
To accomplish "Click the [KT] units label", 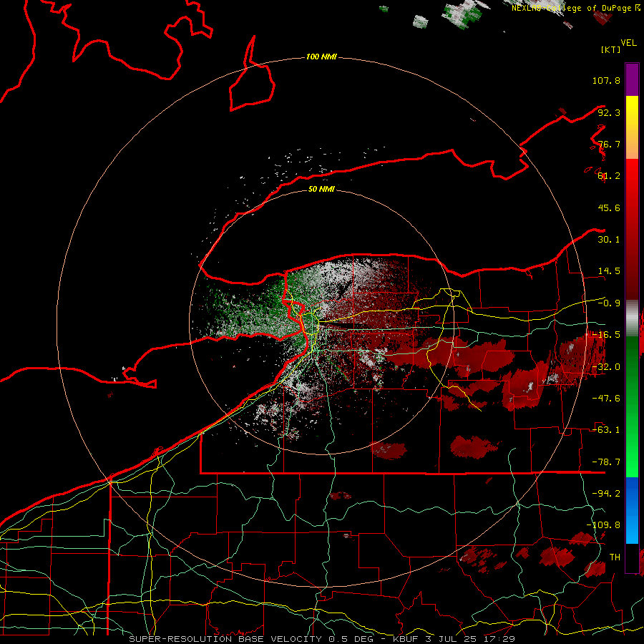I will (611, 49).
